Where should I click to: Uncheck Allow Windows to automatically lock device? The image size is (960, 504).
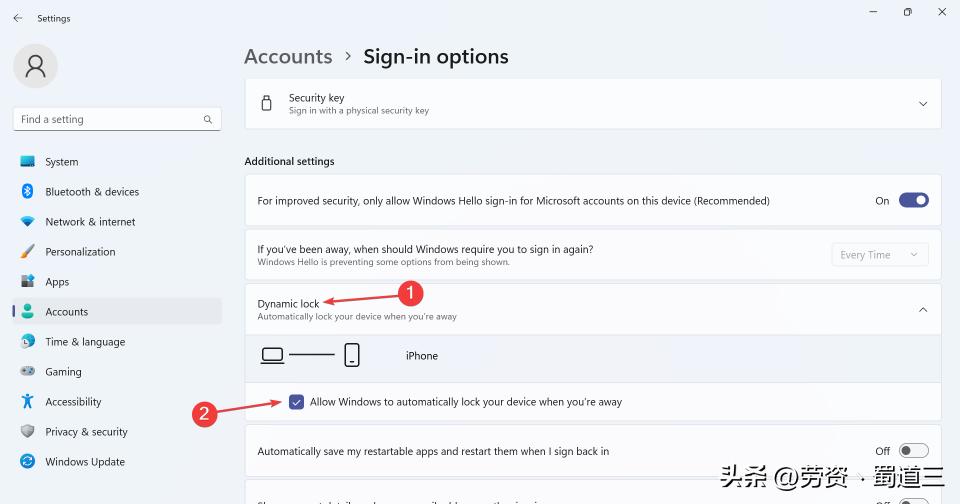(x=296, y=402)
